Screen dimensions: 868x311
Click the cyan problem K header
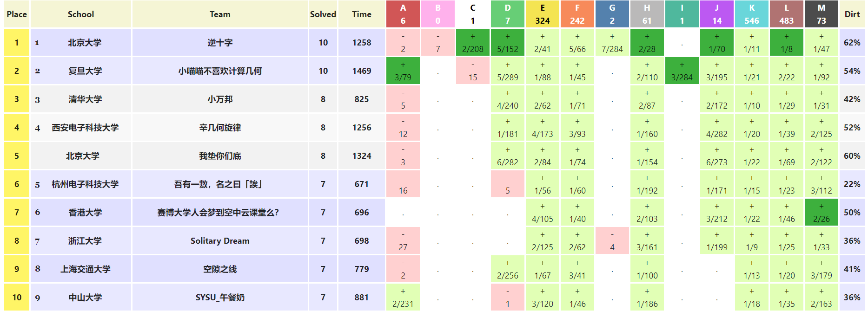(751, 14)
